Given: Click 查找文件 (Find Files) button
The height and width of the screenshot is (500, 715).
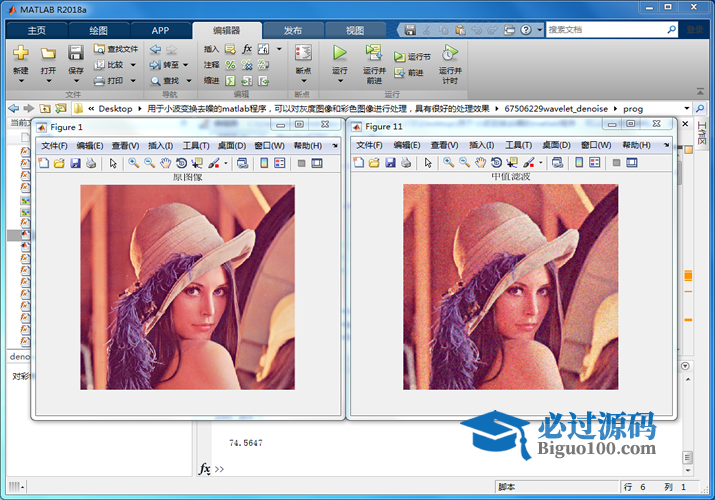Looking at the screenshot, I should click(x=116, y=48).
